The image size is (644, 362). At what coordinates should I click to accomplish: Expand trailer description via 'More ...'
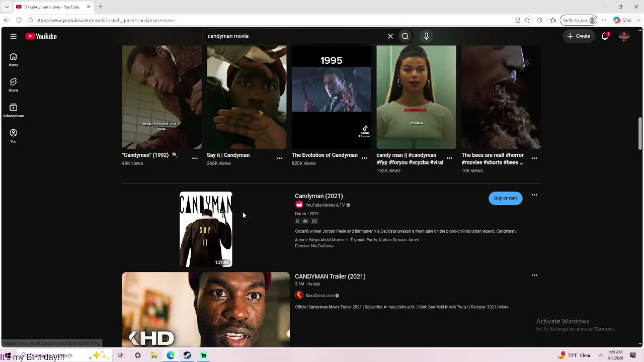tap(505, 307)
